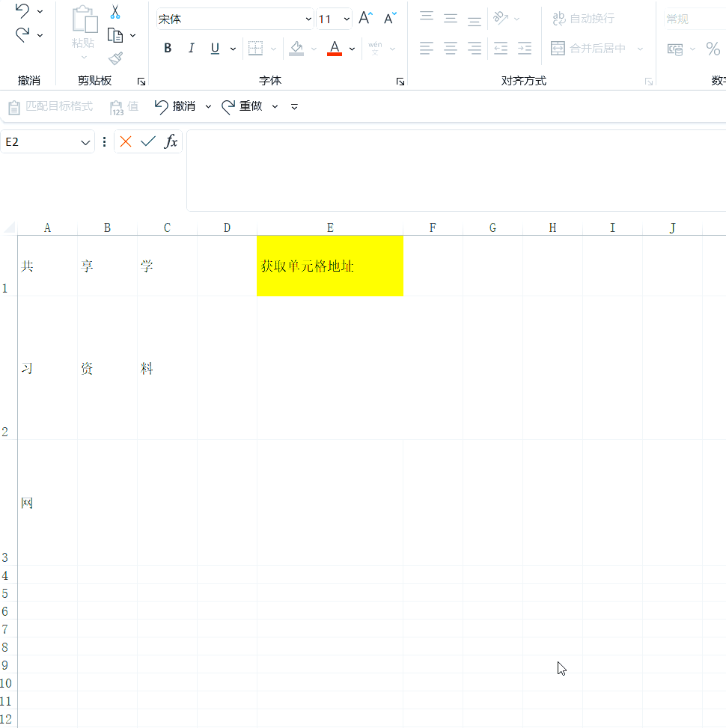Click the copy icon in clipboard group

pos(115,35)
